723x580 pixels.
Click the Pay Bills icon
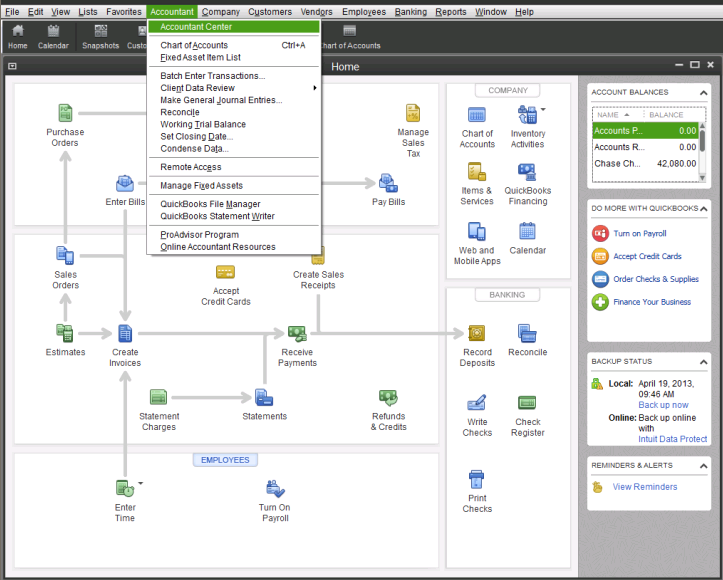(388, 183)
